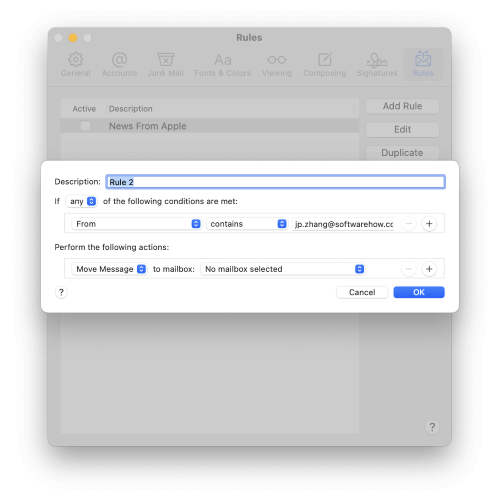Switch to the Accounts tab
500x500 pixels.
tap(119, 65)
